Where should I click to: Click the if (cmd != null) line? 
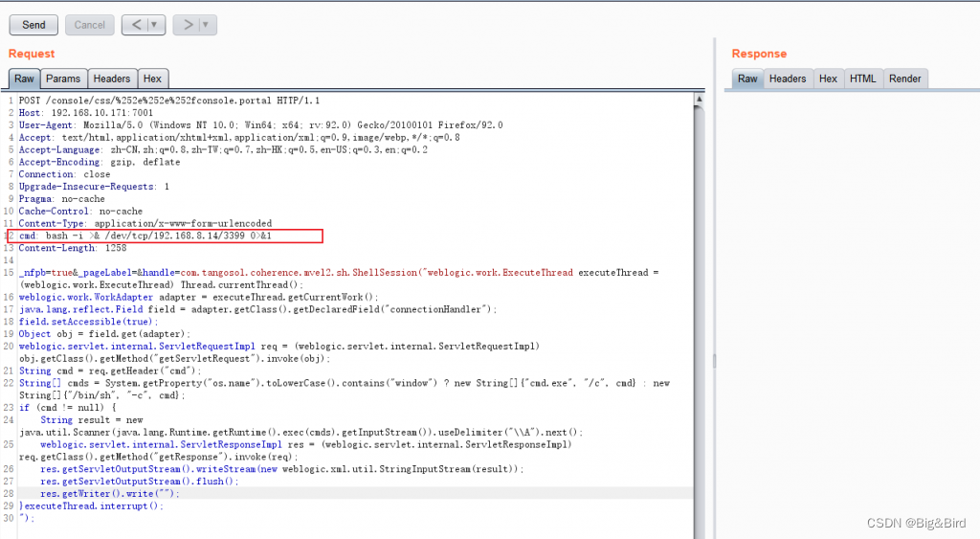click(68, 408)
